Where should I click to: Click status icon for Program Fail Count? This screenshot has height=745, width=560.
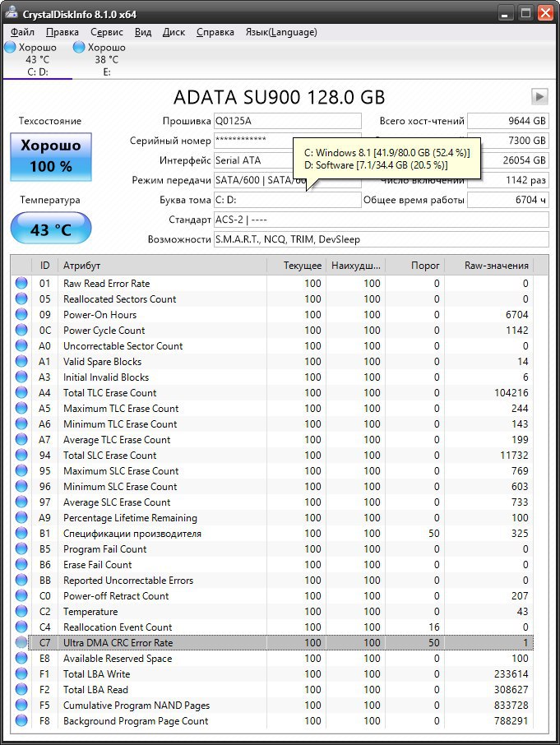pos(21,548)
